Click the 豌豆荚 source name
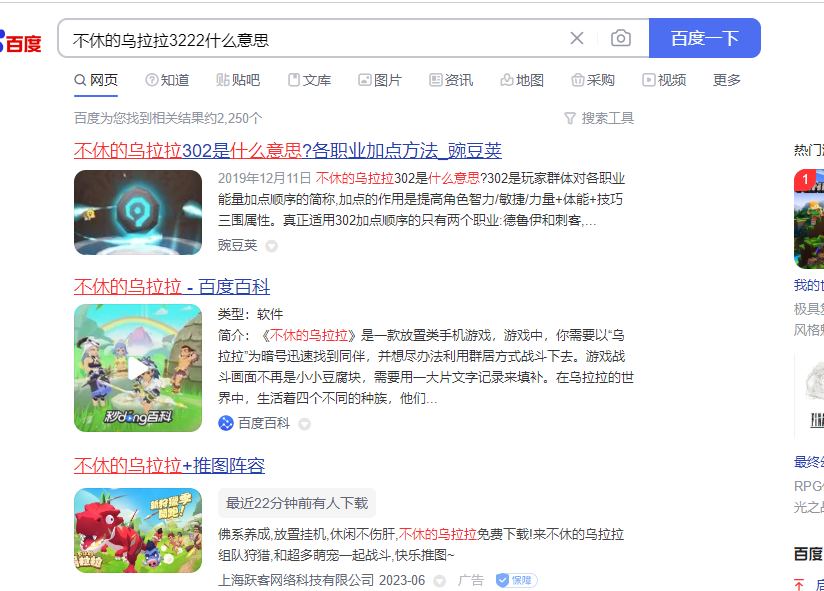Viewport: 824px width, 591px height. (238, 245)
